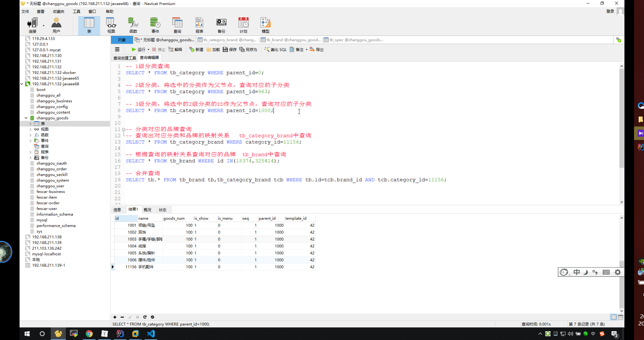Screen dimensions: 644x340
Task: Click the Export (导出) button
Action: (x=316, y=49)
